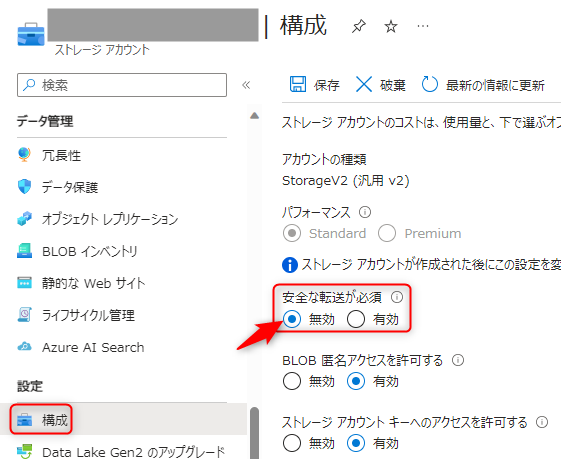Click info icon beside ストレージ アカウント キーへのアクセス
This screenshot has height=459, width=561.
(x=542, y=422)
